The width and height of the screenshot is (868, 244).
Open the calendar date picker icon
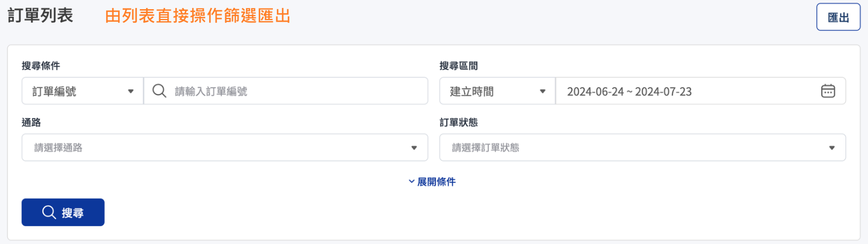click(828, 91)
